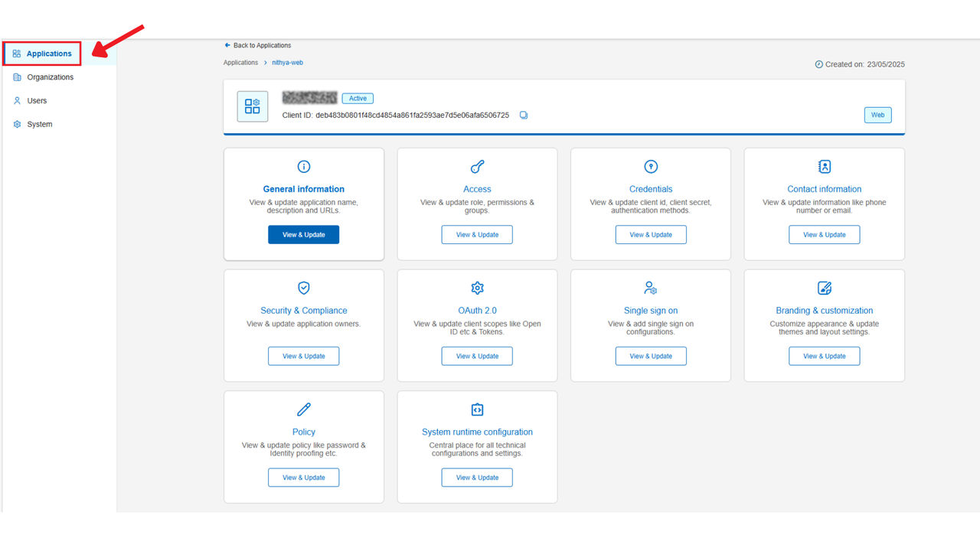
Task: Open System in the sidebar
Action: (40, 124)
